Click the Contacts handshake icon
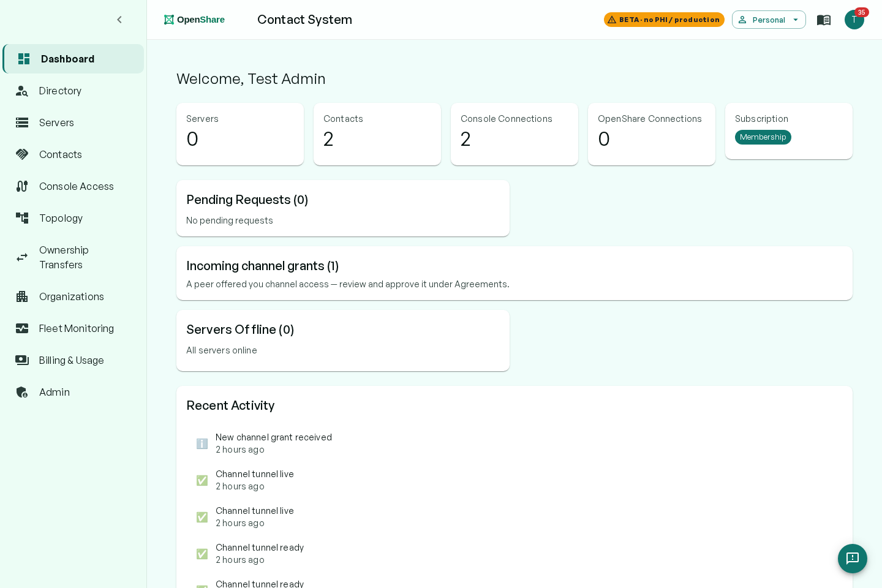Screen dimensions: 882x588 [22, 154]
